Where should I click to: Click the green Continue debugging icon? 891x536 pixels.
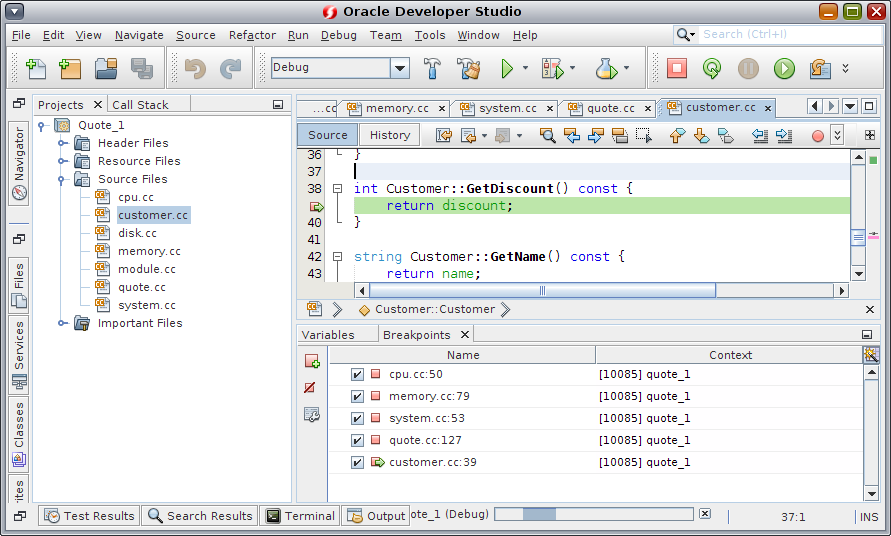coord(784,68)
